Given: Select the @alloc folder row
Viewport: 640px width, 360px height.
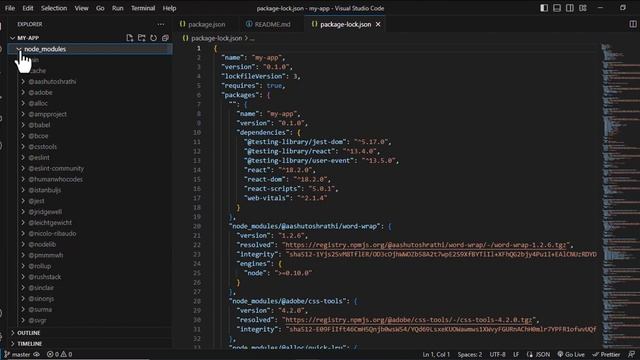Looking at the screenshot, I should coord(90,103).
